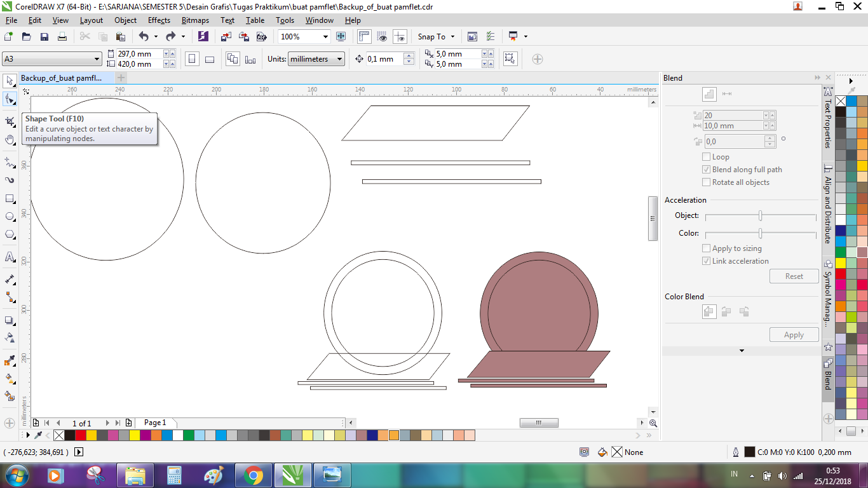This screenshot has width=868, height=488.
Task: Expand the redo history dropdown arrow
Action: coord(183,36)
